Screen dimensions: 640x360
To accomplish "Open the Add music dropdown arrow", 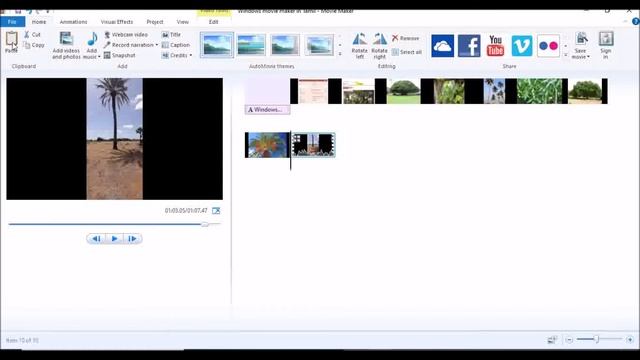I will pos(99,57).
